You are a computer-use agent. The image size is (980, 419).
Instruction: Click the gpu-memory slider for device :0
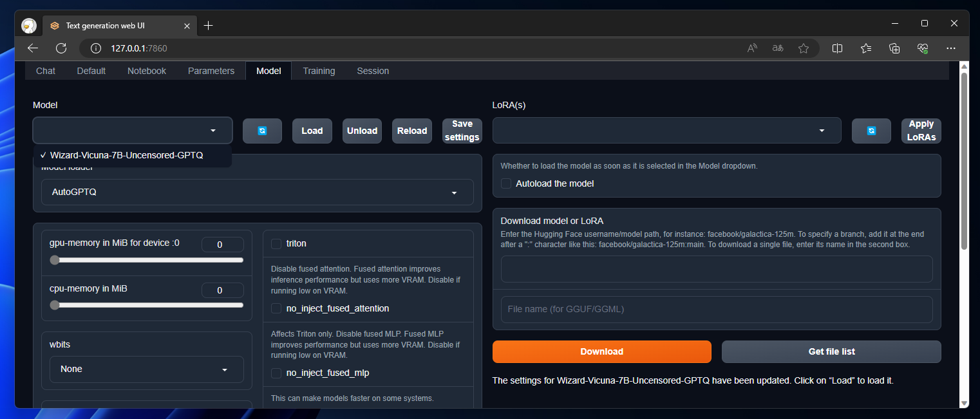(x=147, y=260)
